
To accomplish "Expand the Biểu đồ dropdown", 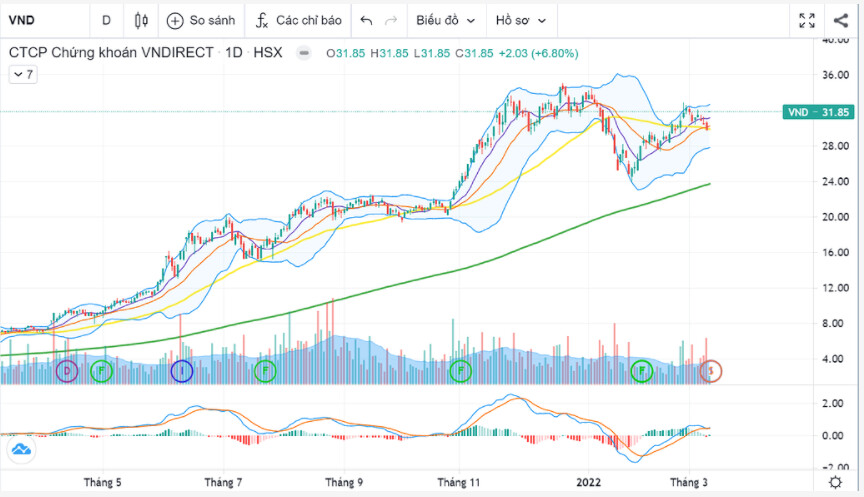I will click(446, 20).
